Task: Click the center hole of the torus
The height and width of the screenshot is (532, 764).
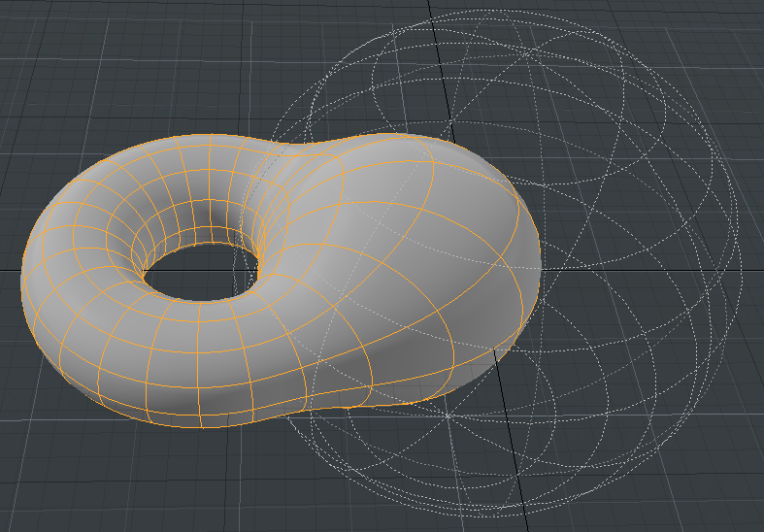Action: [202, 274]
